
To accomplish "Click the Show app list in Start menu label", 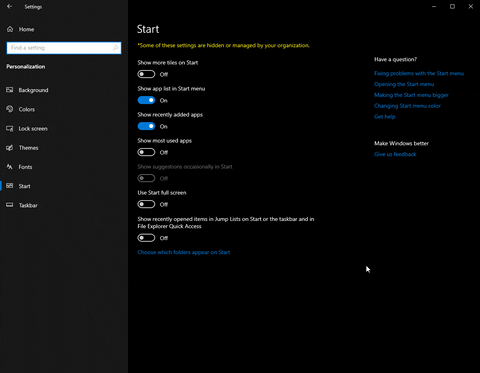I will tap(171, 89).
